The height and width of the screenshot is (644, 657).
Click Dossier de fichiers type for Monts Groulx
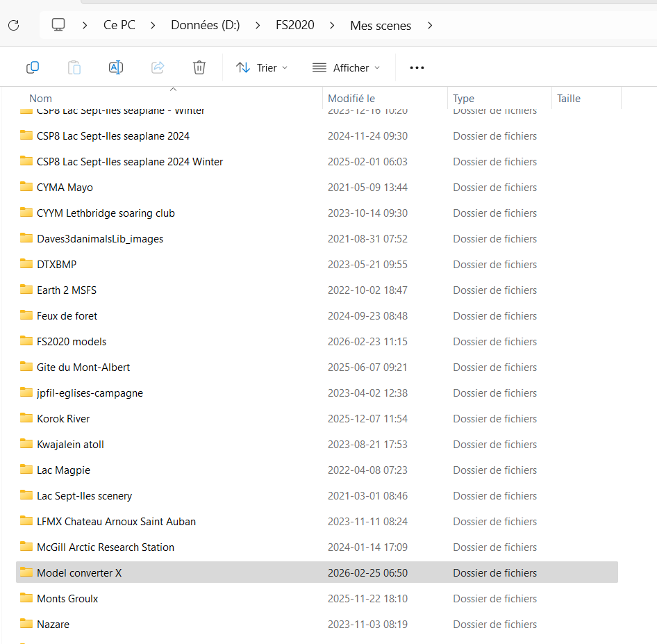(x=495, y=599)
